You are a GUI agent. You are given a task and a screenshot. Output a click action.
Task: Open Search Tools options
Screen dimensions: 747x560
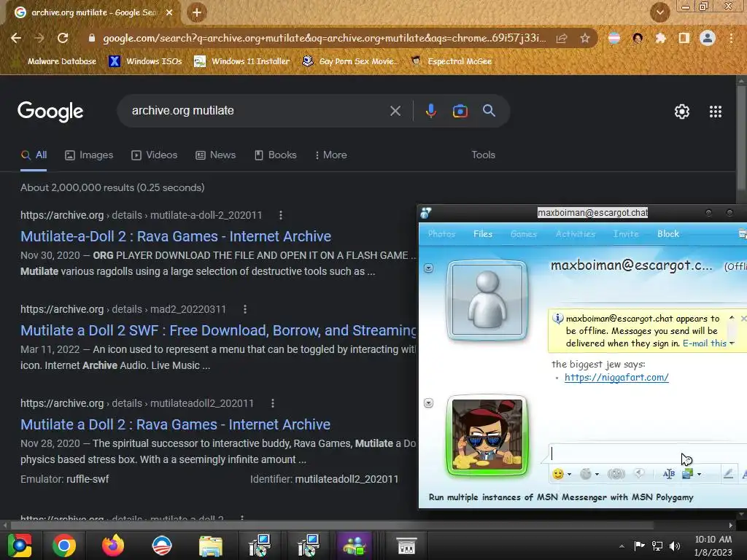pos(483,155)
